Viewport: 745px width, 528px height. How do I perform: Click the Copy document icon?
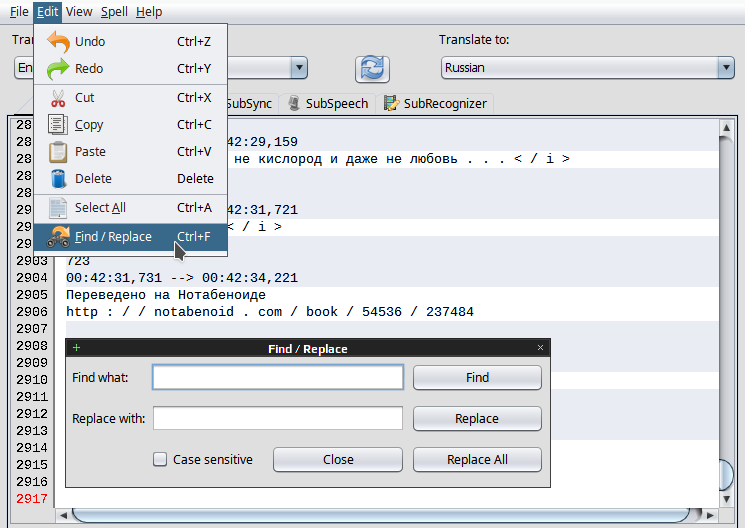57,125
